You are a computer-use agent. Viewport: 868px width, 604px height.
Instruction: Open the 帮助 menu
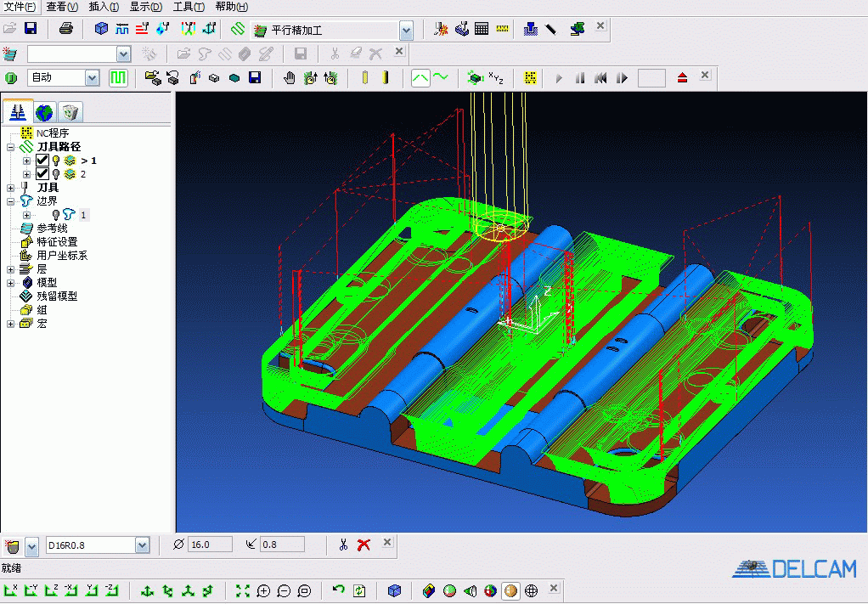click(x=231, y=7)
